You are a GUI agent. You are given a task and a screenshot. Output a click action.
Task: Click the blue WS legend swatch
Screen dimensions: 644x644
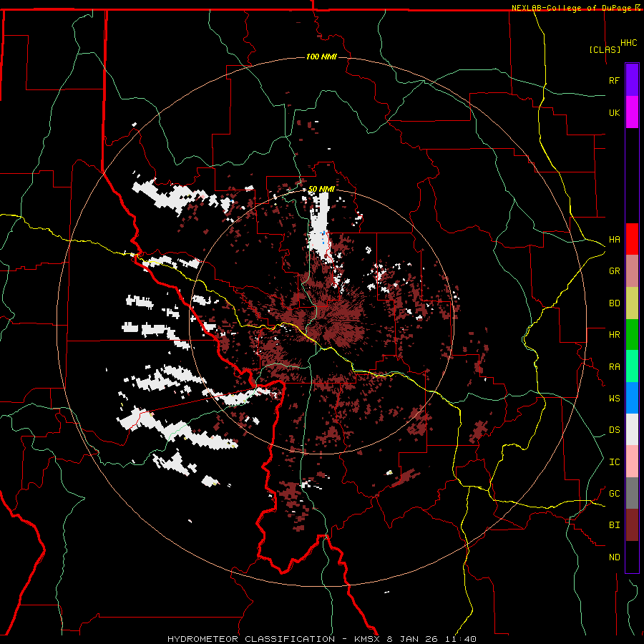click(632, 398)
